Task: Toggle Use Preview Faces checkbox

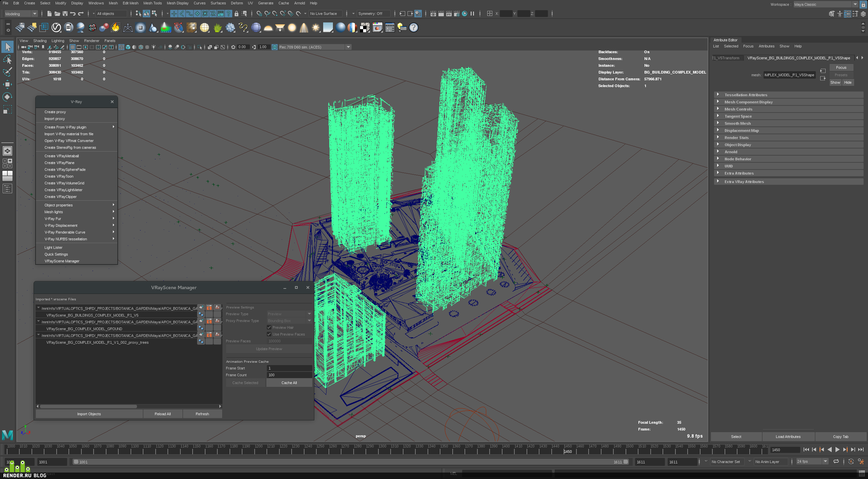Action: coord(269,334)
